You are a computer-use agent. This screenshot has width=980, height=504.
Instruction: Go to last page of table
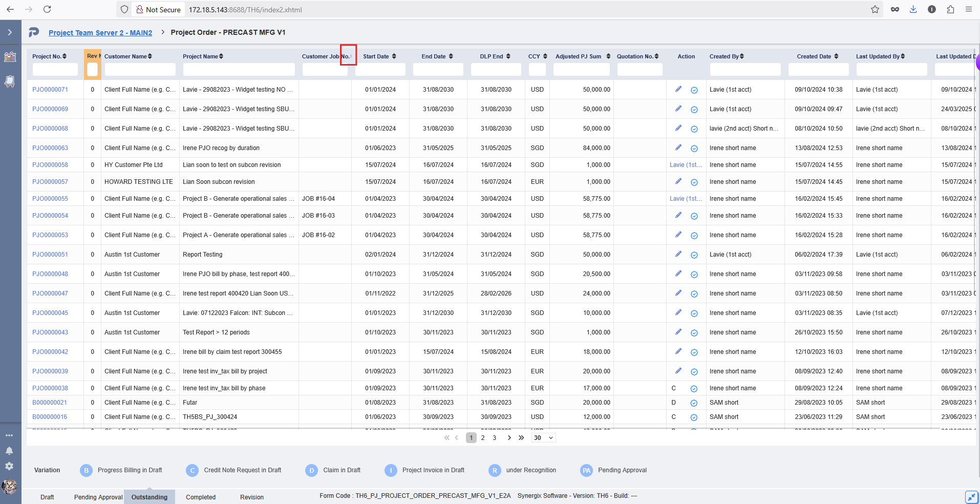point(521,438)
